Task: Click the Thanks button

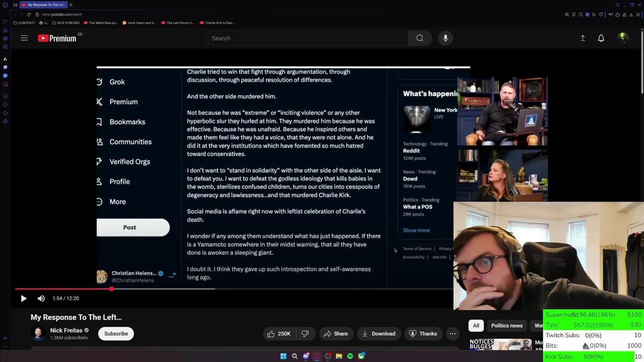Action: 423,333
